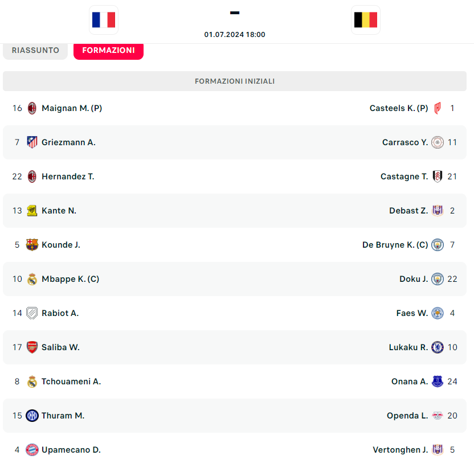Select the RB Leipzig crest beside Openda
The image size is (474, 476).
tap(438, 416)
